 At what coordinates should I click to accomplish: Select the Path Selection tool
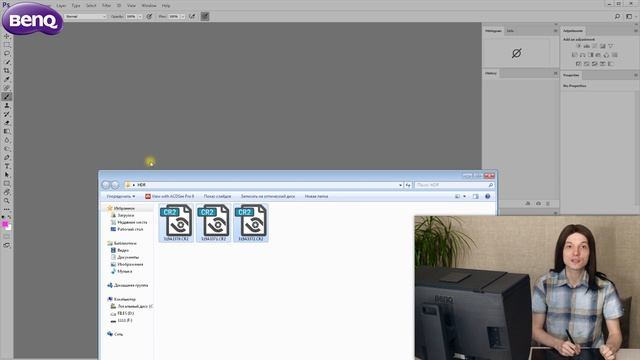pyautogui.click(x=7, y=175)
